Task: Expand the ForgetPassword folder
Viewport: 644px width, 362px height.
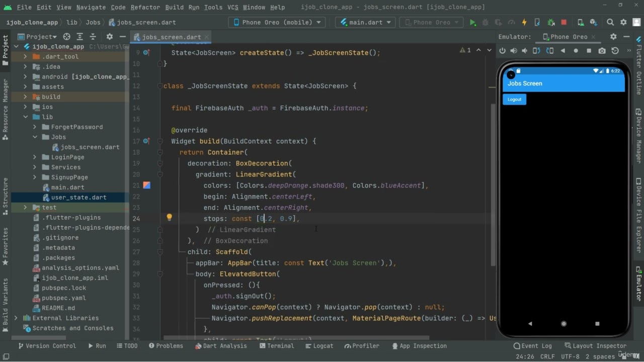Action: tap(35, 127)
